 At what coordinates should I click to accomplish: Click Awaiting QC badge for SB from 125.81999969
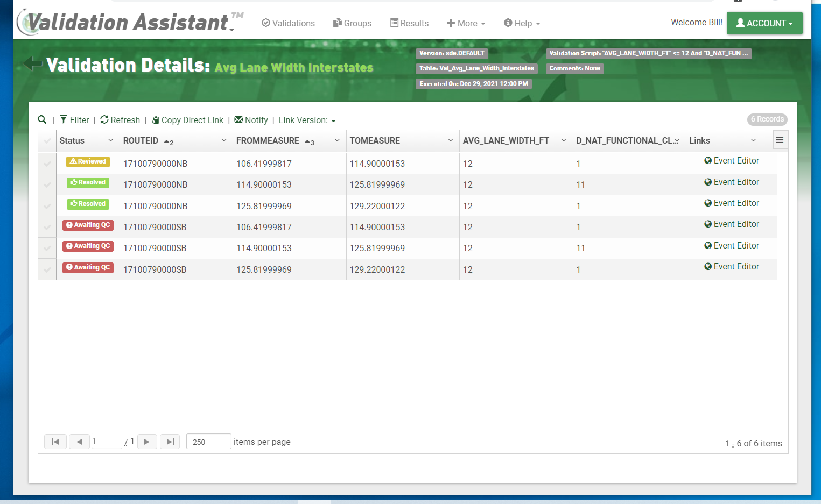88,267
